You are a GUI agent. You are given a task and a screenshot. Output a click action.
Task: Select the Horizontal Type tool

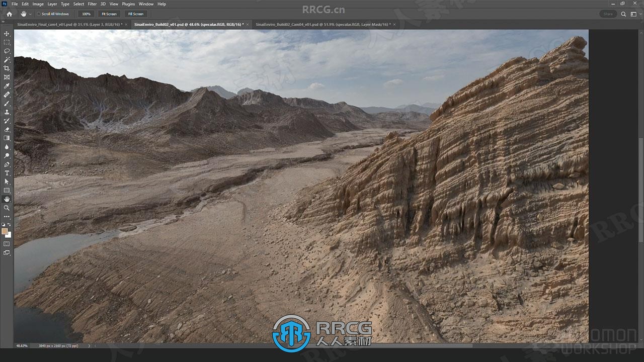tap(7, 173)
